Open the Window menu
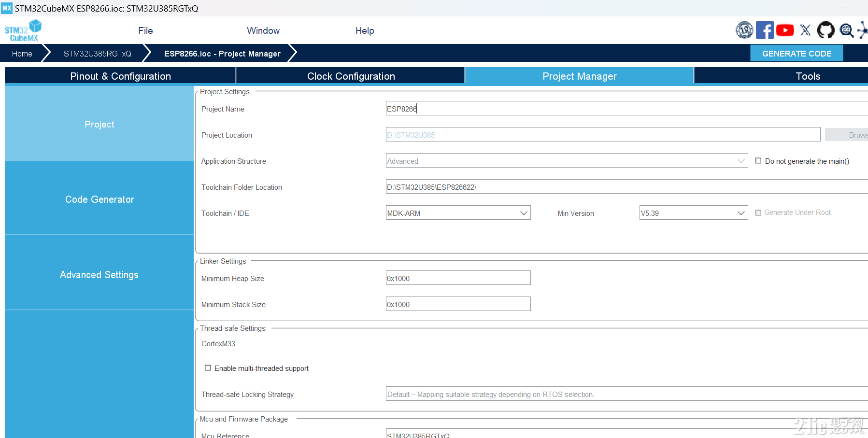Viewport: 868px width, 438px height. pyautogui.click(x=263, y=30)
